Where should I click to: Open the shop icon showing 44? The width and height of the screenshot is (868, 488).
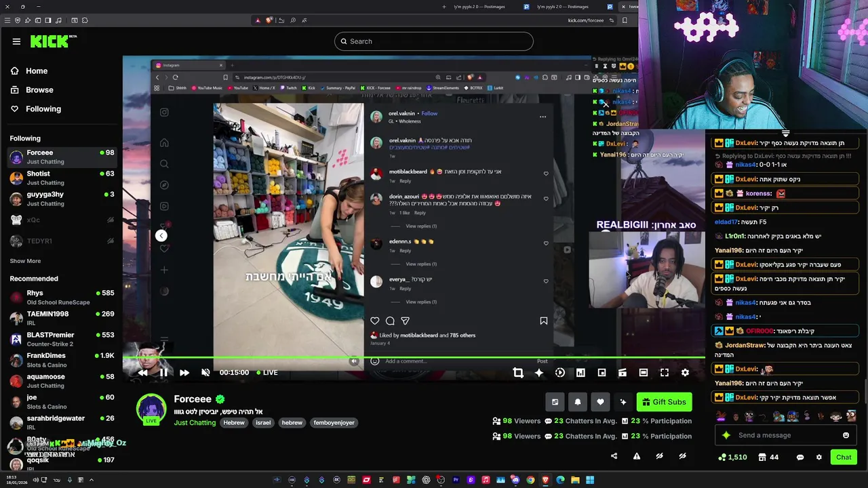point(768,457)
